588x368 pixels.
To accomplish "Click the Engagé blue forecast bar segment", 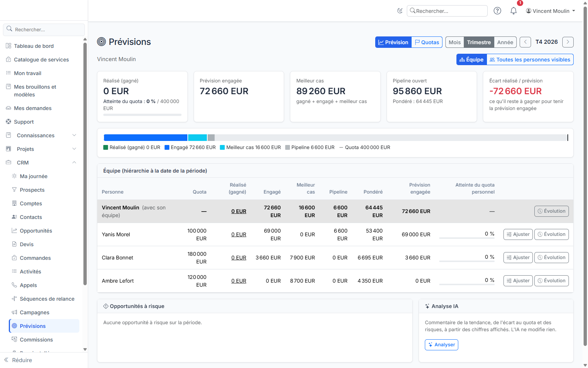I will [146, 138].
